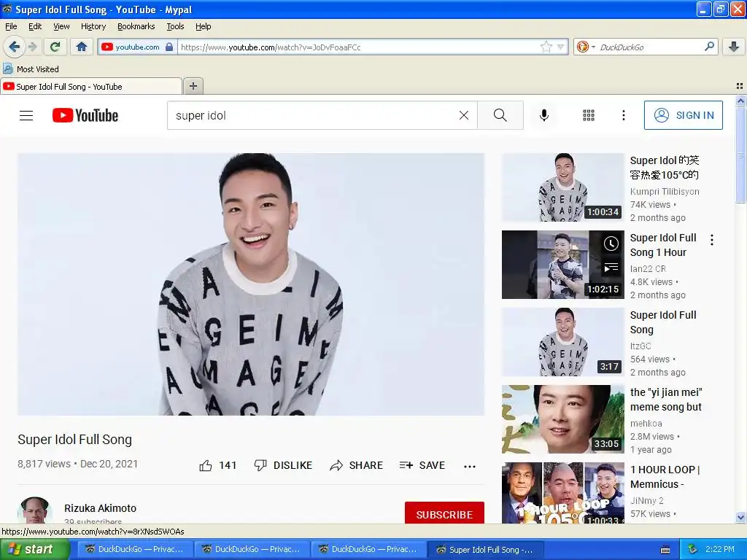Open the Super Idol Full Song 1 Hour thumbnail

(x=562, y=265)
